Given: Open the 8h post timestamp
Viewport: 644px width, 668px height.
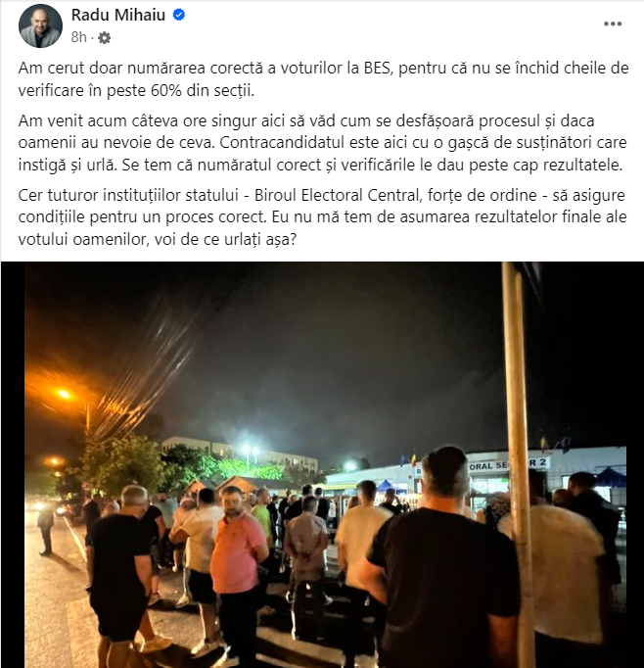Looking at the screenshot, I should pyautogui.click(x=78, y=37).
